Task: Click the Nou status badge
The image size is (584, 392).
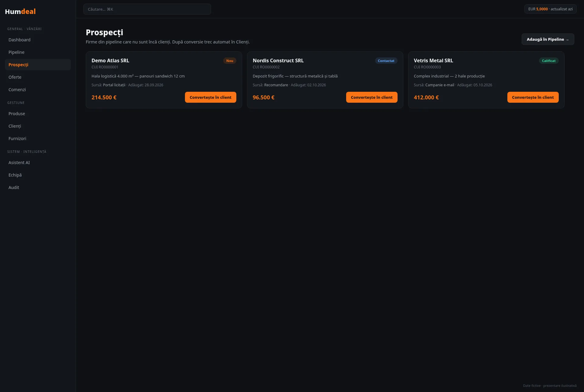Action: tap(230, 61)
